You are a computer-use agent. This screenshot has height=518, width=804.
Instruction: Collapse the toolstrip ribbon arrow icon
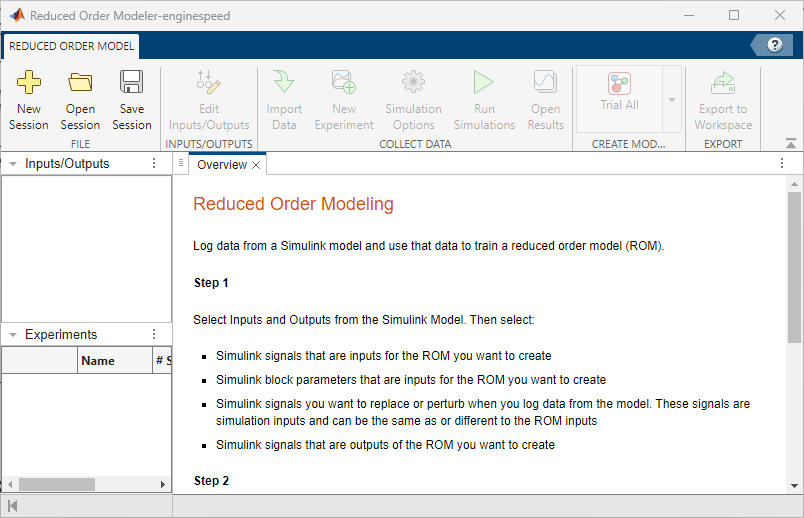pyautogui.click(x=791, y=144)
